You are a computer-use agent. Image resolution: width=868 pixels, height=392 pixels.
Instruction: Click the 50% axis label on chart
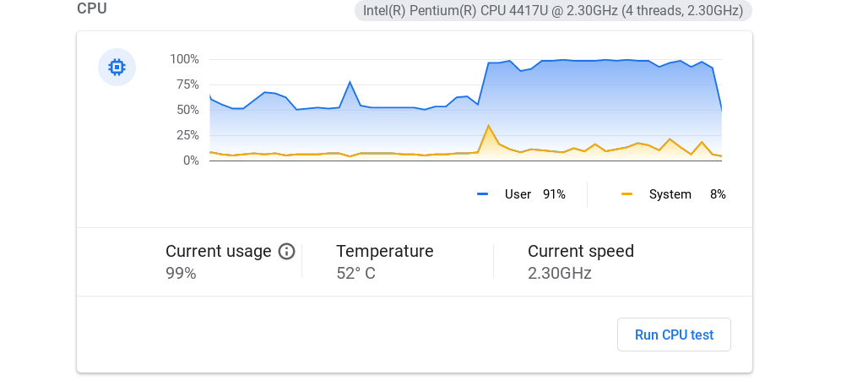187,110
